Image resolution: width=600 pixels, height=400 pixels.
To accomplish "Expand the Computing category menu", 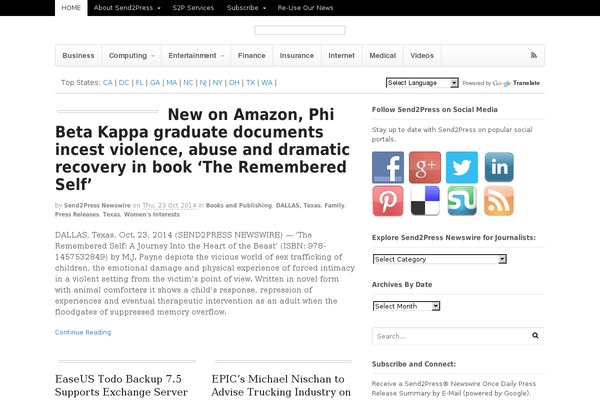I will tap(131, 56).
